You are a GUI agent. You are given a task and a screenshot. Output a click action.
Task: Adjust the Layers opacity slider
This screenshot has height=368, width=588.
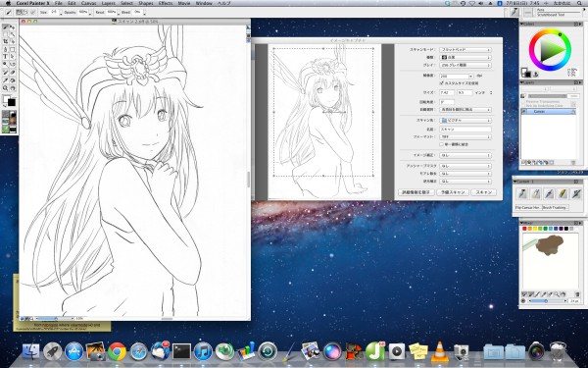(548, 96)
